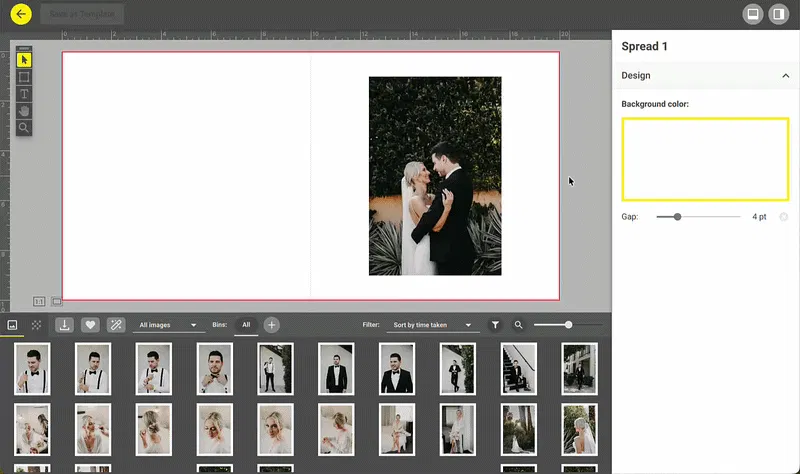Select the All bin tab
Viewport: 800px width, 474px height.
click(x=246, y=325)
